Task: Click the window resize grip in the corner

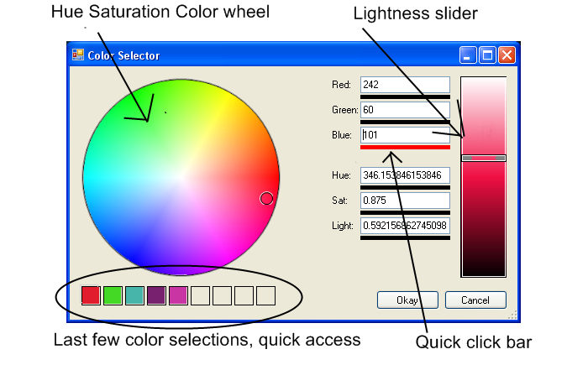Action: click(512, 315)
